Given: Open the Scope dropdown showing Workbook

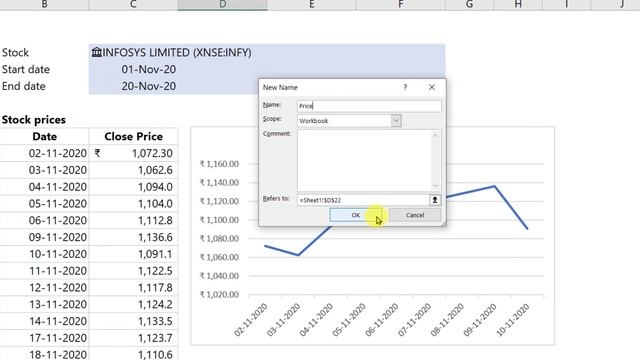Looking at the screenshot, I should [396, 121].
